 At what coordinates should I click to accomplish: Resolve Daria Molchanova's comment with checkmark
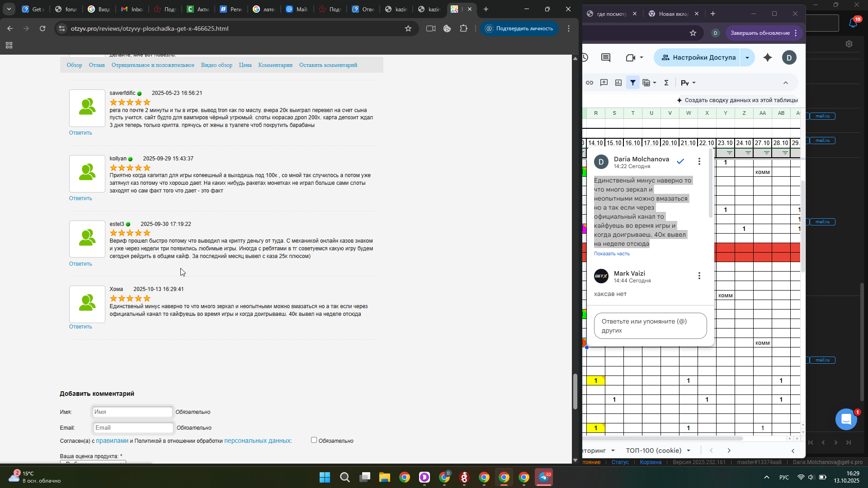click(680, 161)
